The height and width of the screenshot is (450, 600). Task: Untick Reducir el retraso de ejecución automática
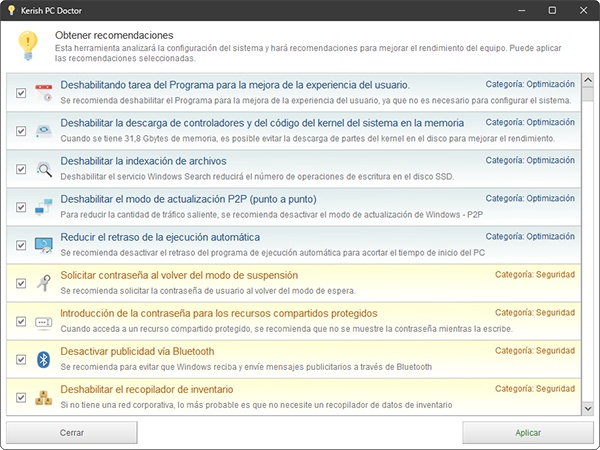point(21,245)
